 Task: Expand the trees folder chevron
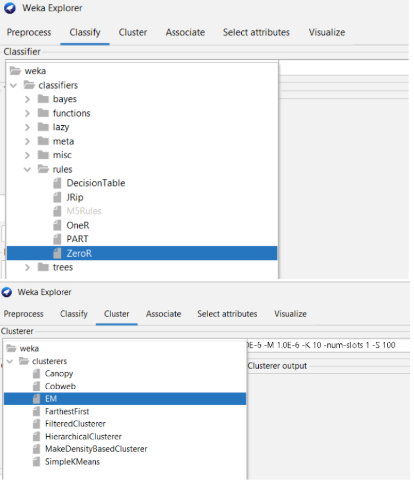(x=27, y=267)
